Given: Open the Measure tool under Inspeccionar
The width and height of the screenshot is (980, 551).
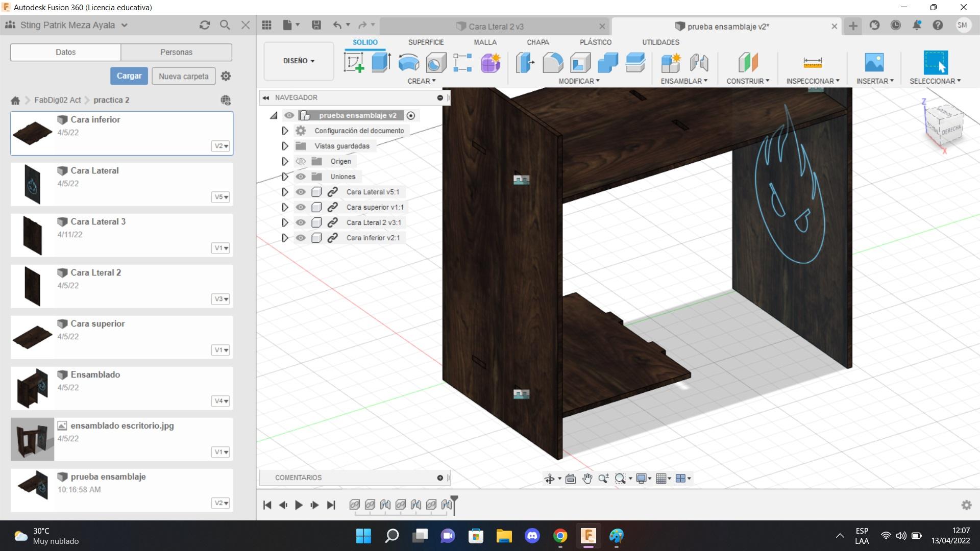Looking at the screenshot, I should (812, 63).
